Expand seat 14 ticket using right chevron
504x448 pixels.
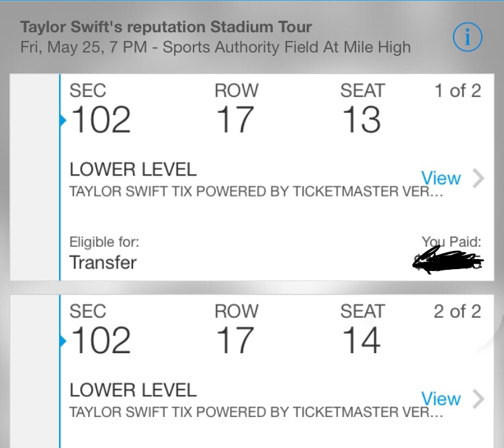click(478, 399)
